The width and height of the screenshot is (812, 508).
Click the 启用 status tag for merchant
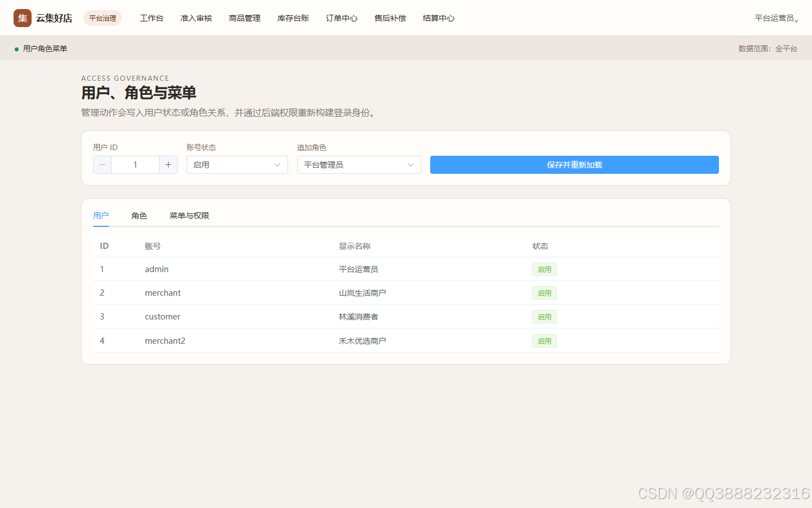[x=545, y=293]
